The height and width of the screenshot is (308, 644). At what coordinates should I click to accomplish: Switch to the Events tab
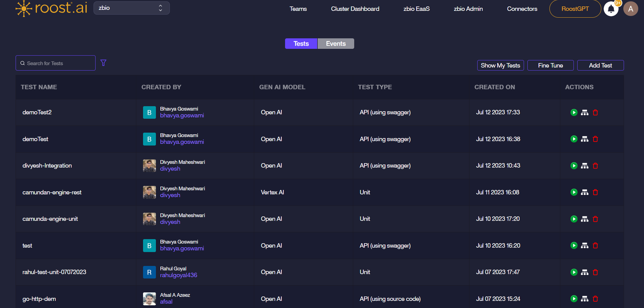[336, 44]
